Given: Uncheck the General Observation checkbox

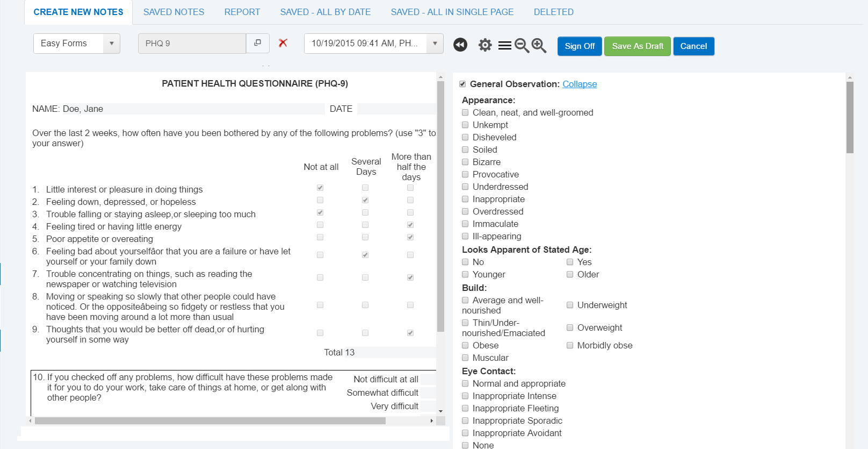Looking at the screenshot, I should coord(462,84).
